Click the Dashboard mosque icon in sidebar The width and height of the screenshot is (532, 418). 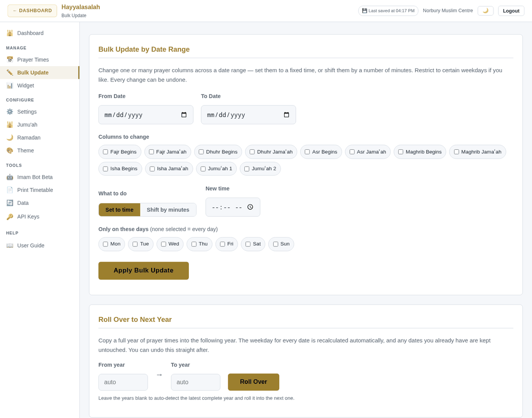10,33
